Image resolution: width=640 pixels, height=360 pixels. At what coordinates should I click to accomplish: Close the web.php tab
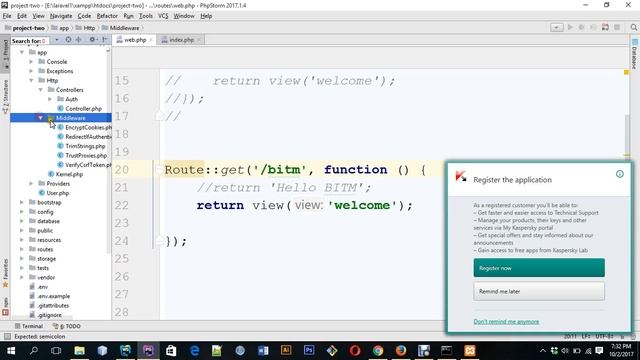(x=151, y=40)
